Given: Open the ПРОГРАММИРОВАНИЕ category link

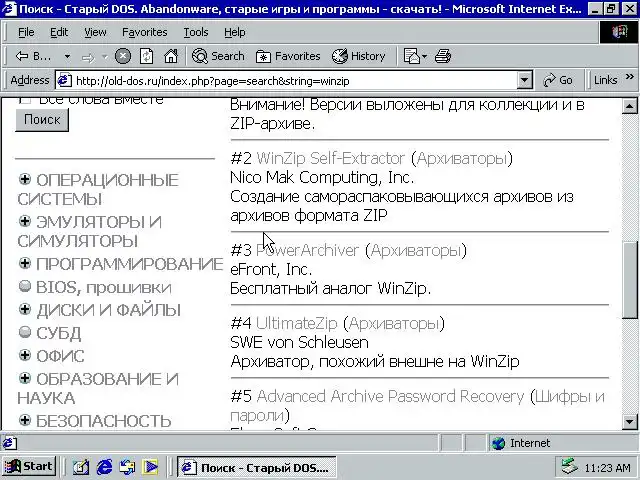Looking at the screenshot, I should (x=129, y=264).
